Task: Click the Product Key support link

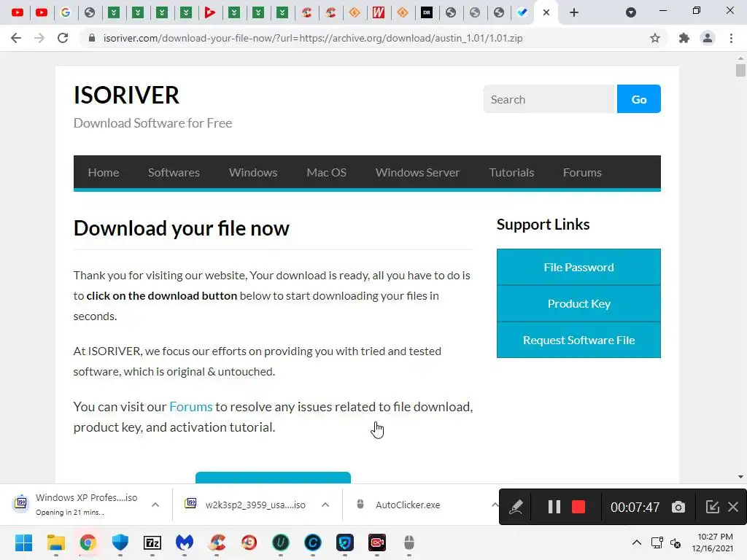Action: click(578, 304)
